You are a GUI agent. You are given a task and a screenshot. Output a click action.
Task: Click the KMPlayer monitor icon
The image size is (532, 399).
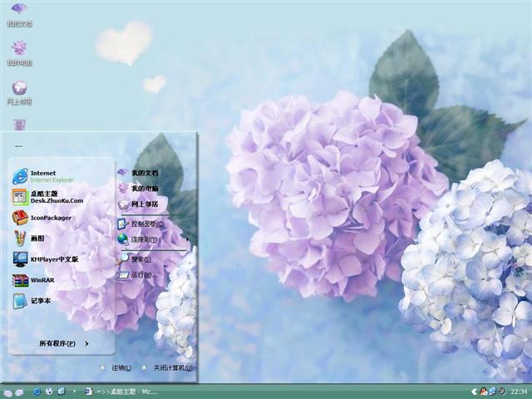pos(20,259)
